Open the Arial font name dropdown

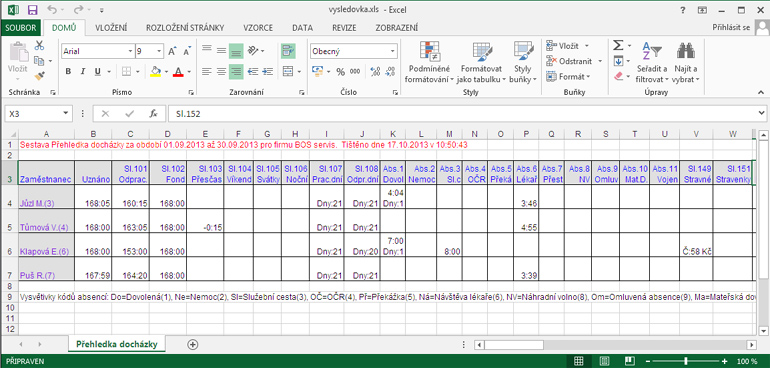point(130,51)
